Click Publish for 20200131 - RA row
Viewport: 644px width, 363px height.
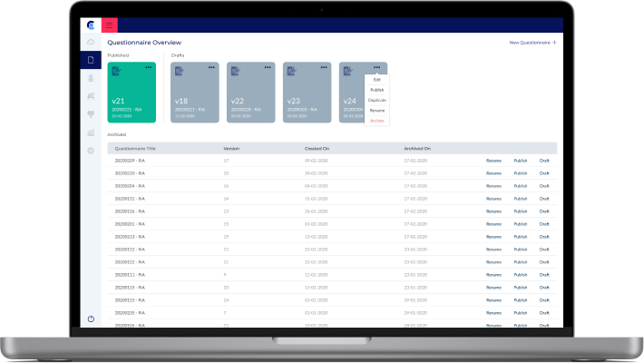click(521, 199)
